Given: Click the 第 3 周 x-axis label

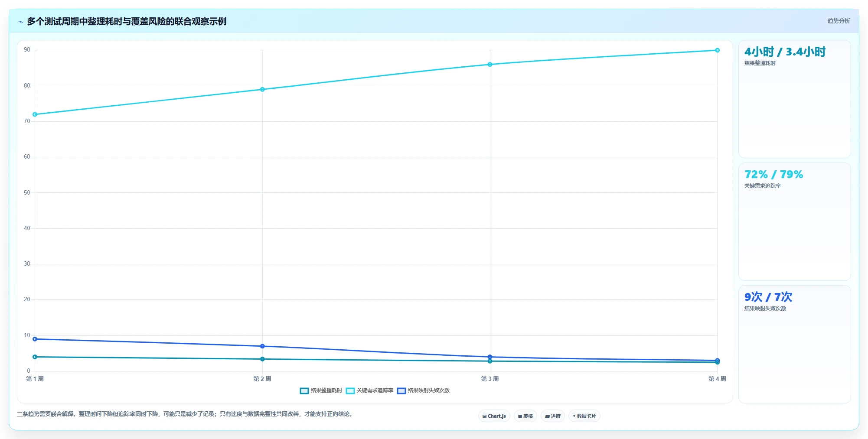Looking at the screenshot, I should tap(490, 379).
